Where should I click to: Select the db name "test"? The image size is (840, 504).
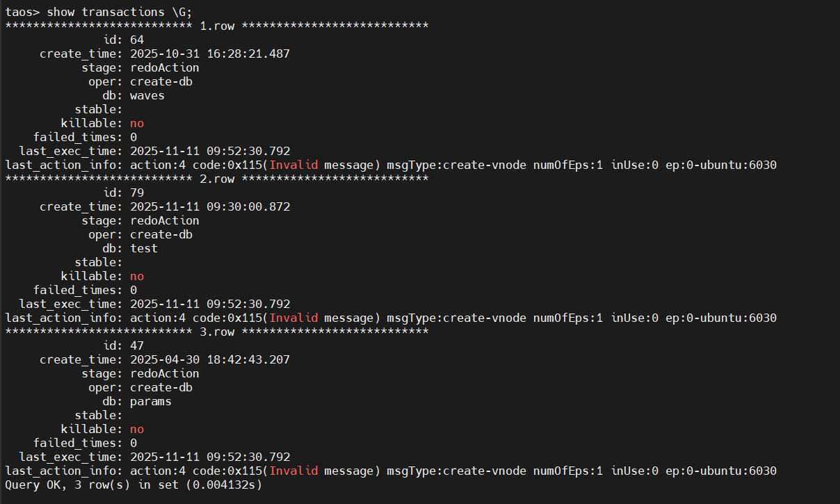coord(144,248)
